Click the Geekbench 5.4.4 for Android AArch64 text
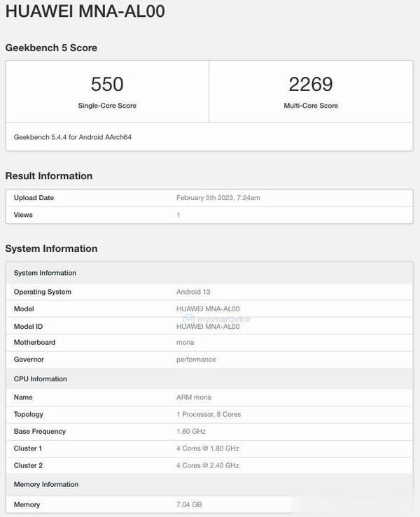The image size is (420, 517). coord(73,137)
